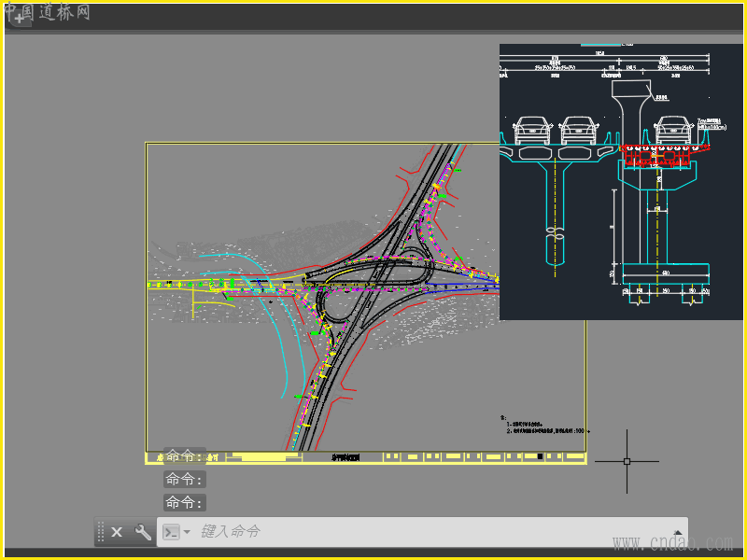Viewport: 747px width, 560px height.
Task: Open the command line customize wrench
Action: coord(143,532)
